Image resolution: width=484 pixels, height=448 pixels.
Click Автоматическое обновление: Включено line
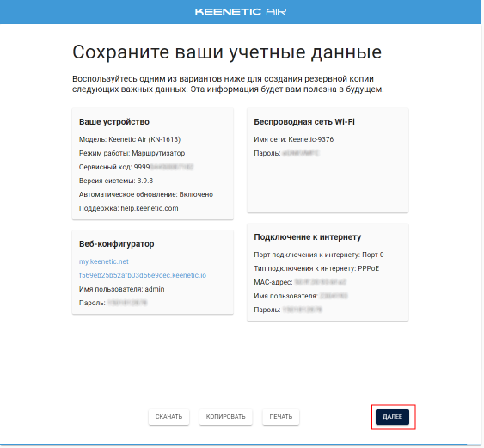point(146,194)
